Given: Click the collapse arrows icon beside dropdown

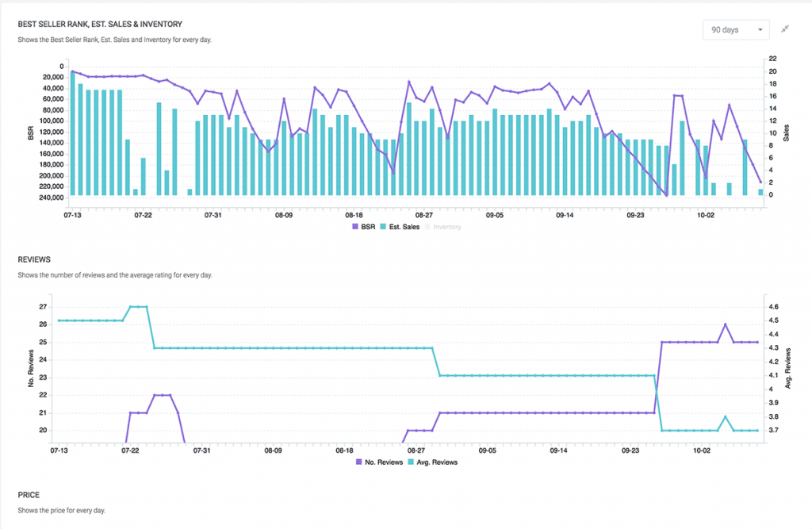Looking at the screenshot, I should click(x=785, y=29).
